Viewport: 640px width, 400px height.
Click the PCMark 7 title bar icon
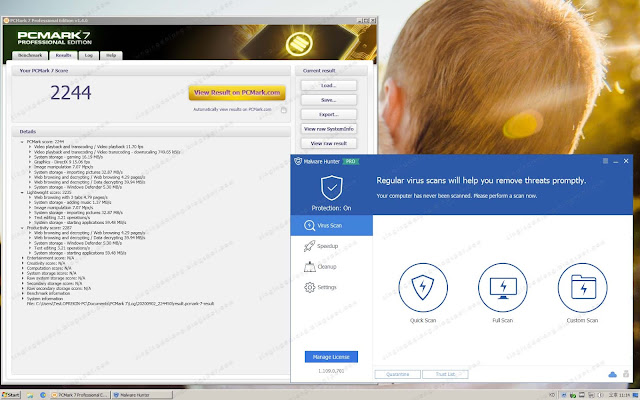pyautogui.click(x=6, y=20)
